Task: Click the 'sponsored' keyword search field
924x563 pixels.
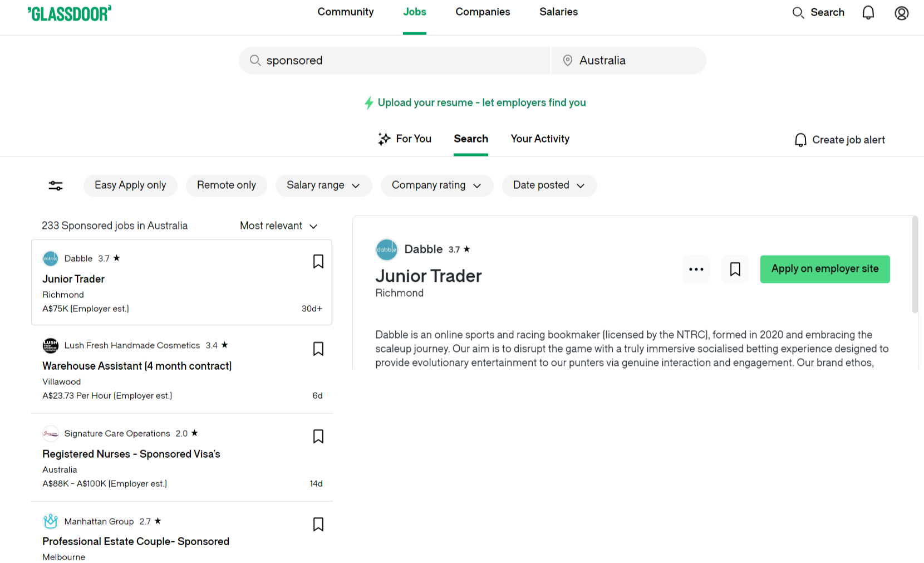Action: [395, 60]
